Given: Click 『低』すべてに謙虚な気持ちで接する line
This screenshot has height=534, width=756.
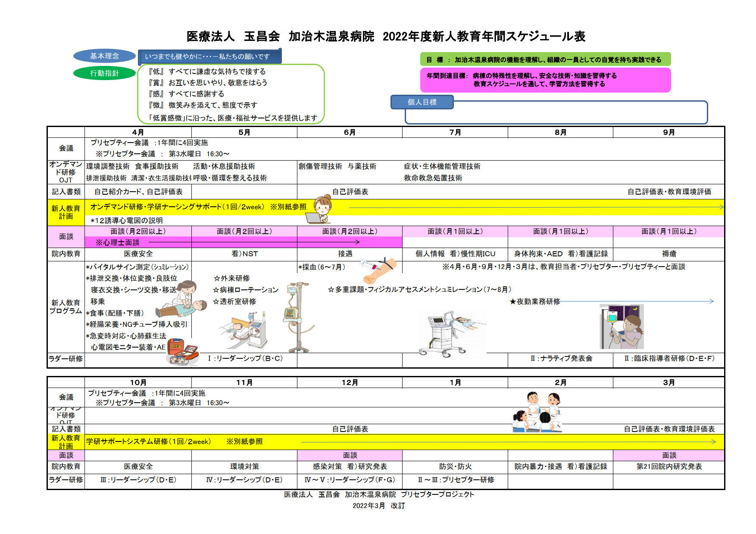Looking at the screenshot, I should click(x=207, y=71).
